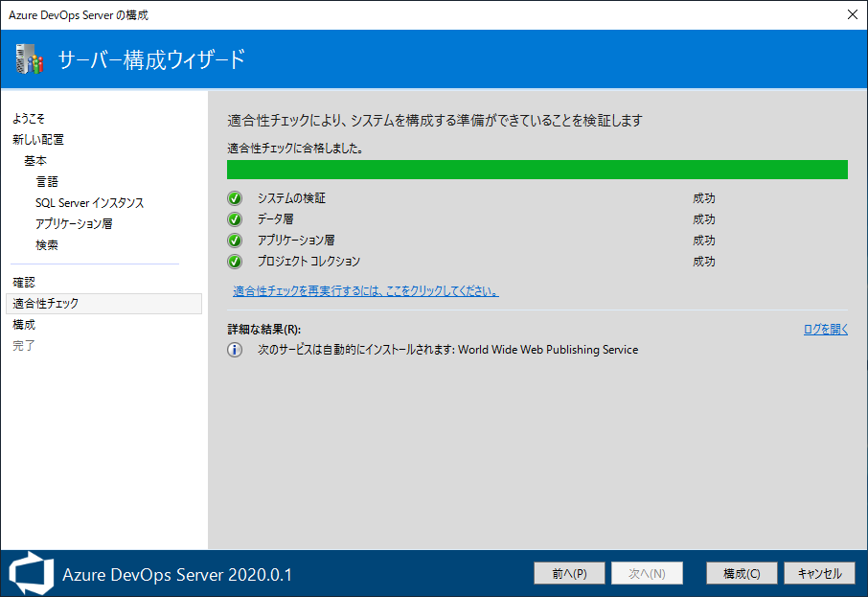Select 新しい配置 in the sidebar tree

[38, 140]
